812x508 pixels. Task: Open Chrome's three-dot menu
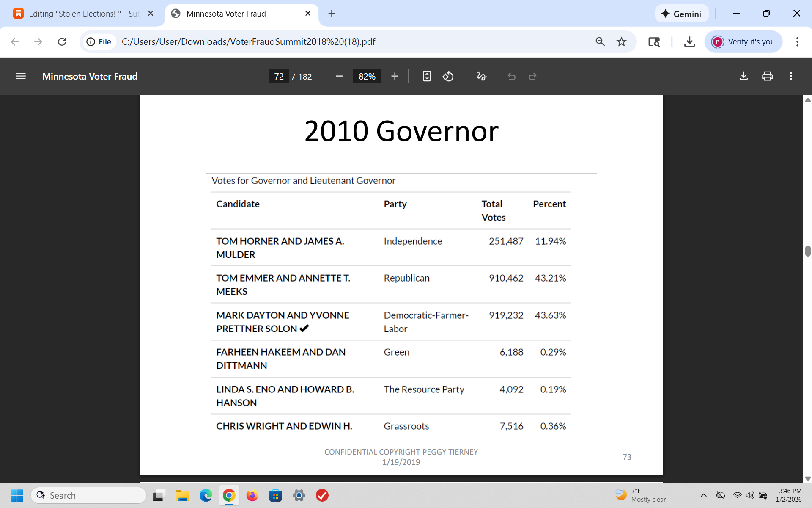pos(797,41)
